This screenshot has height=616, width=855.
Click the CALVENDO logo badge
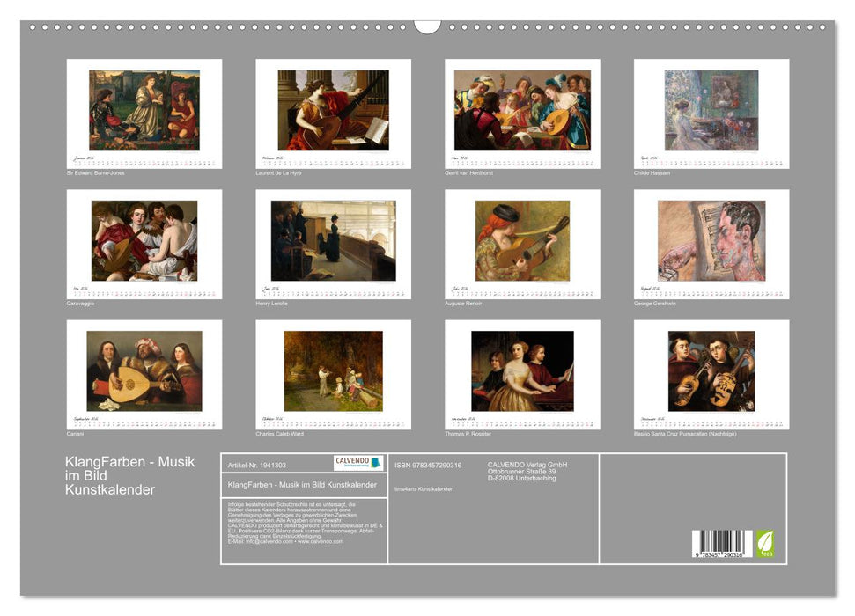click(358, 463)
